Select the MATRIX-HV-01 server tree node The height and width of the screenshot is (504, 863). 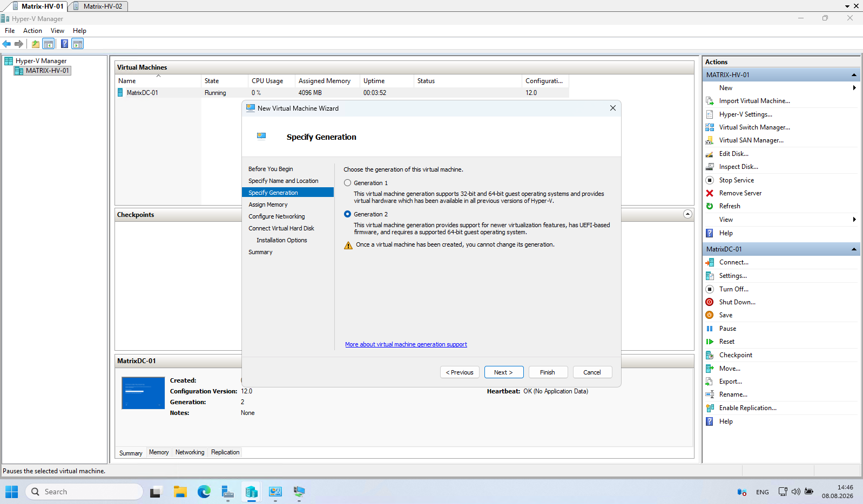point(43,71)
